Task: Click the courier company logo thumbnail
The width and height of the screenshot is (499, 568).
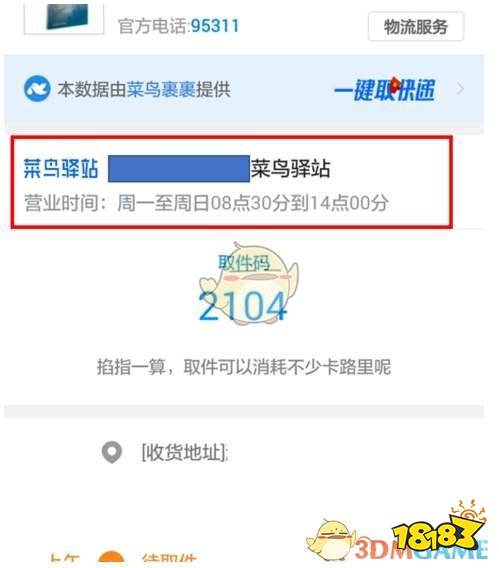Action: click(64, 18)
